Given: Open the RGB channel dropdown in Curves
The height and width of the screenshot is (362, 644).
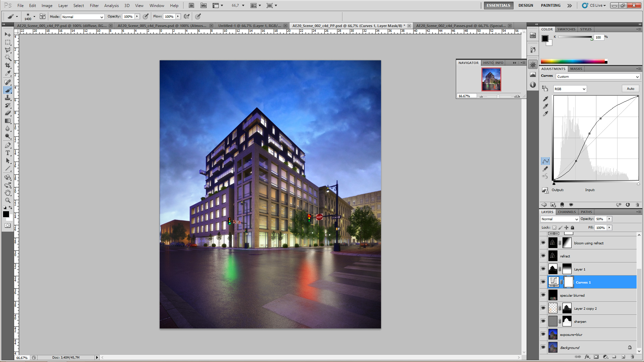Looking at the screenshot, I should (x=570, y=89).
